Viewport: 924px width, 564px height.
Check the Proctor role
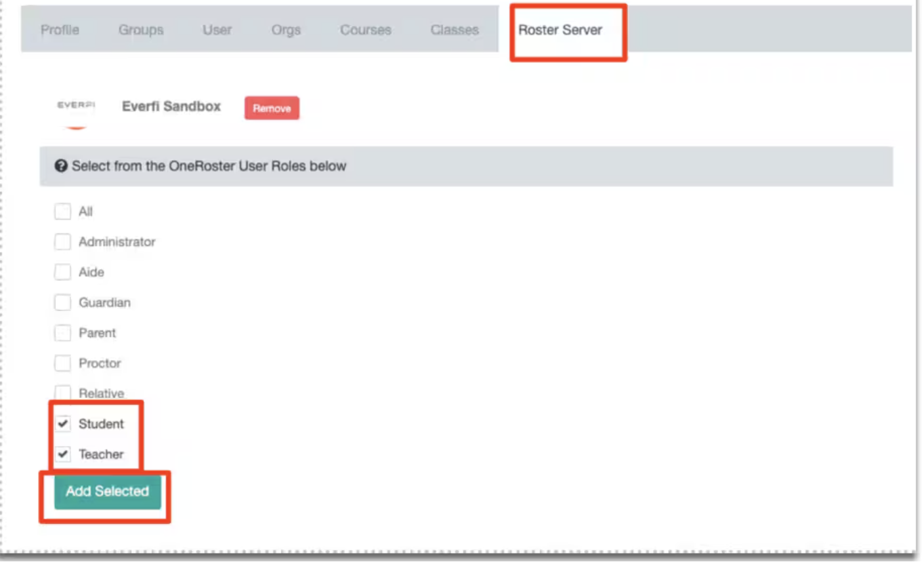coord(62,363)
